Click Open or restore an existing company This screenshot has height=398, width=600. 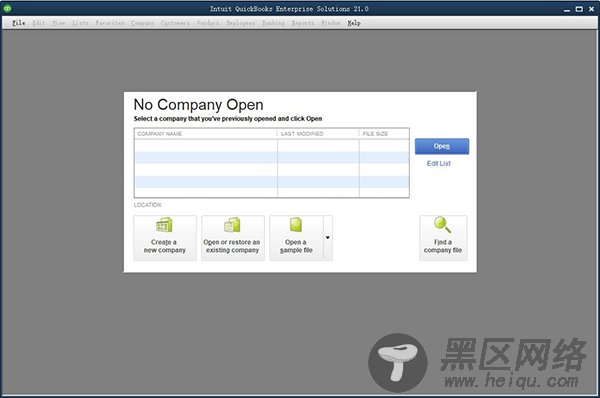233,238
